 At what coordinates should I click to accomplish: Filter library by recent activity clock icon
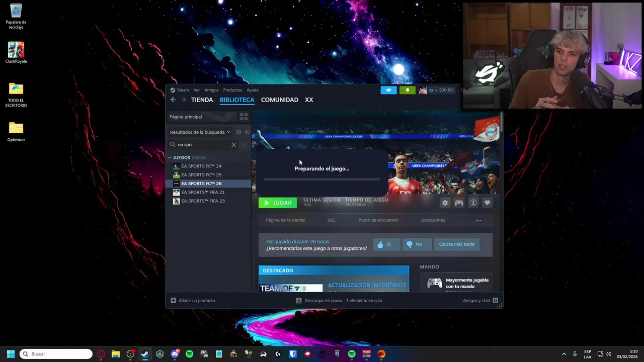coord(238,132)
